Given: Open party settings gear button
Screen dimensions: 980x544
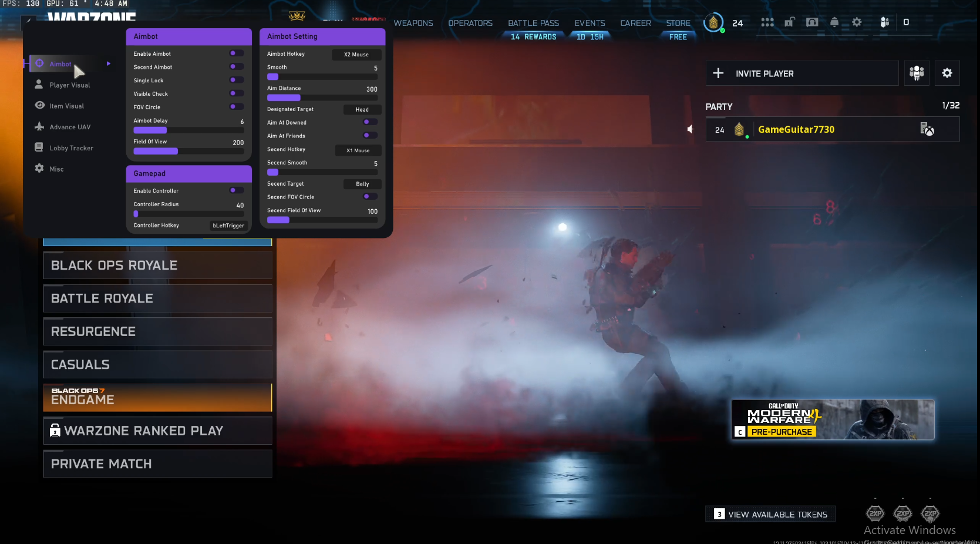Looking at the screenshot, I should click(947, 73).
